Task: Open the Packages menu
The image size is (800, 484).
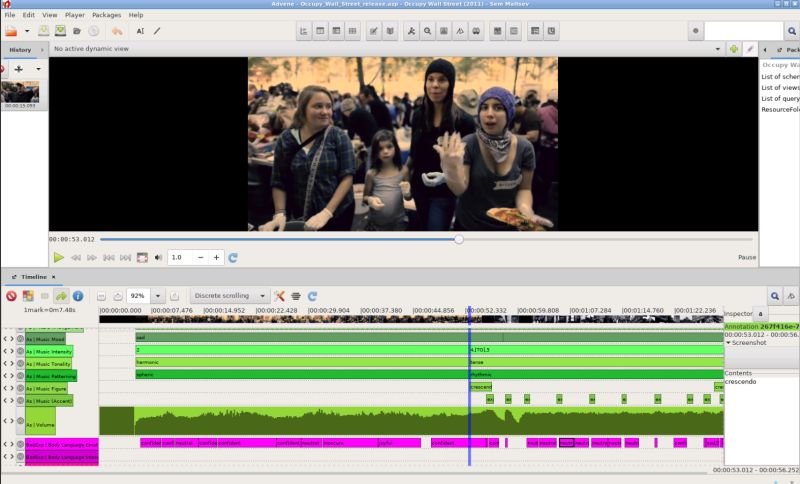Action: (x=107, y=15)
